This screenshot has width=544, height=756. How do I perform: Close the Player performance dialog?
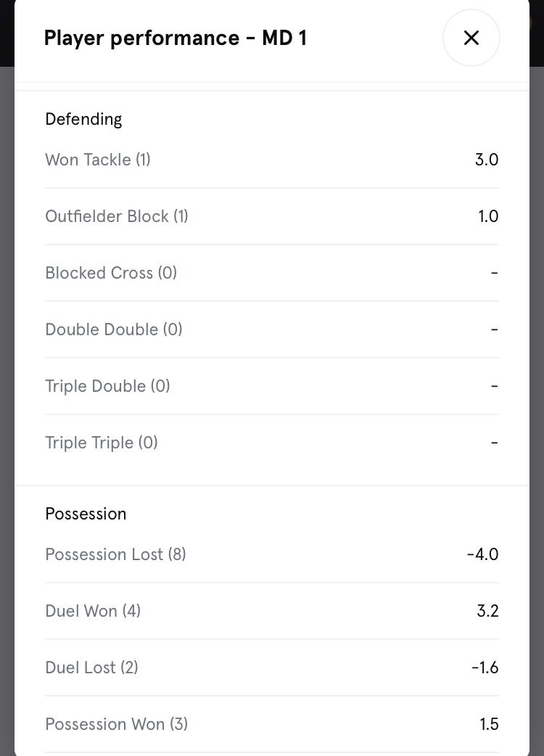[x=471, y=38]
